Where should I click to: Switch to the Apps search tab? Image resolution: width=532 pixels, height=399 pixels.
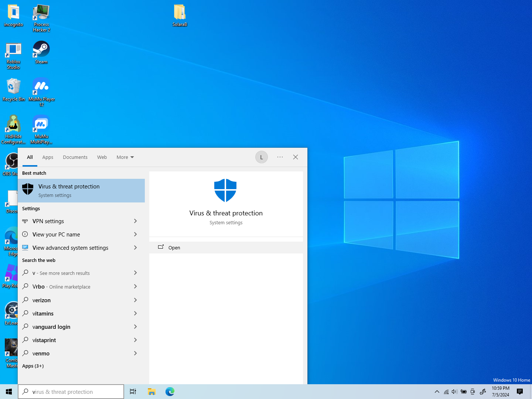pos(48,157)
